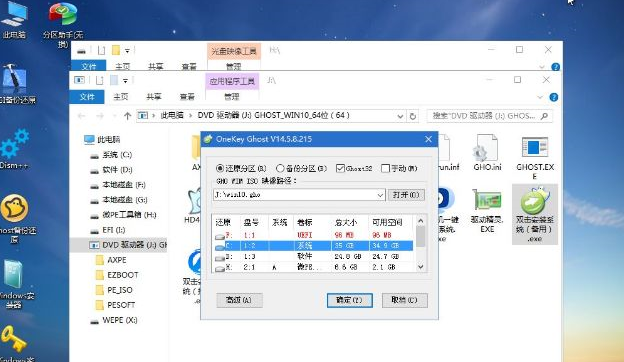
Task: Select the 备份分区 radio button
Action: point(301,168)
